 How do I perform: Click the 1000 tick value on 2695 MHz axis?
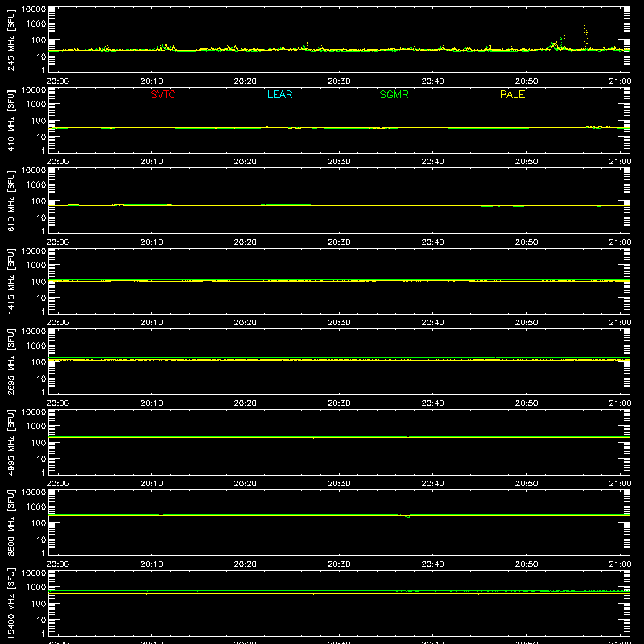(x=36, y=346)
